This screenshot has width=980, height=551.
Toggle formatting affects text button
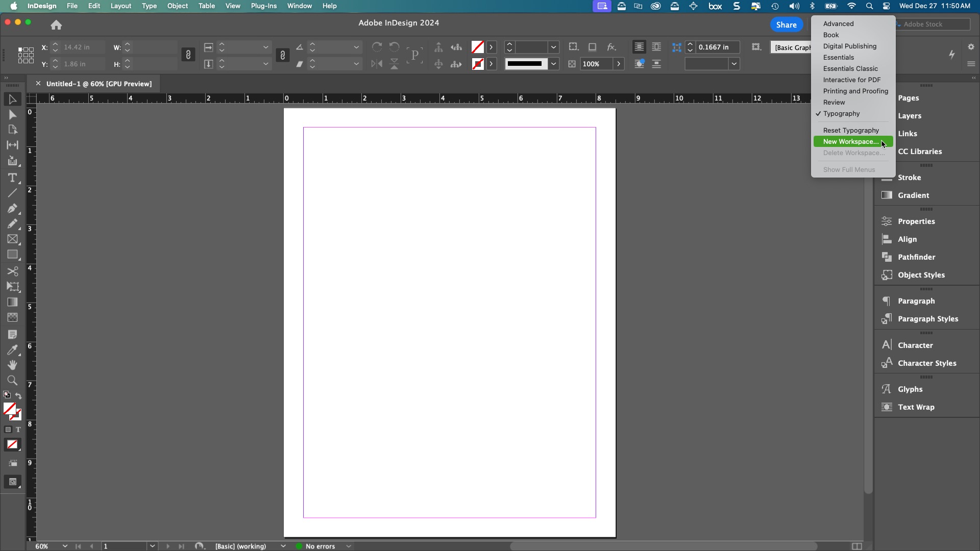[x=18, y=430]
